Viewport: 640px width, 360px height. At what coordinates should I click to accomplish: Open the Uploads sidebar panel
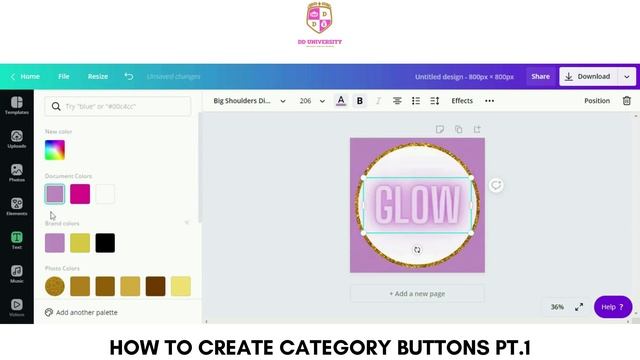click(x=17, y=139)
